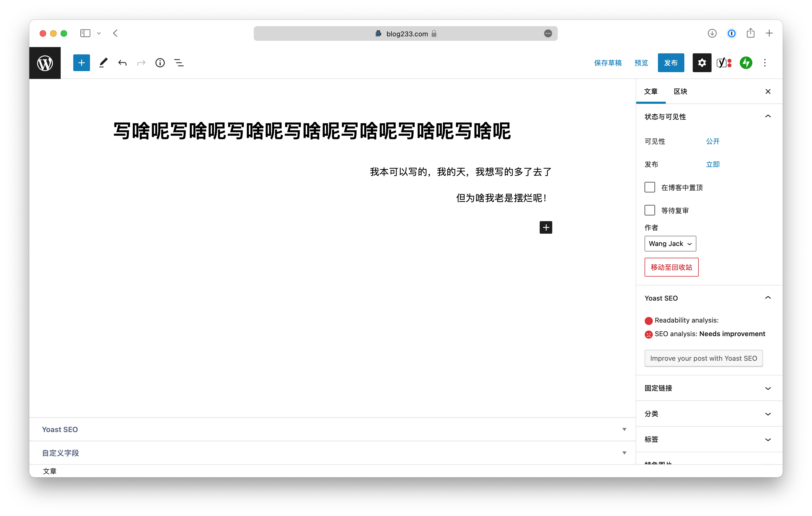Open the Safari tab group dropdown arrow
The height and width of the screenshot is (516, 812).
[x=99, y=33]
